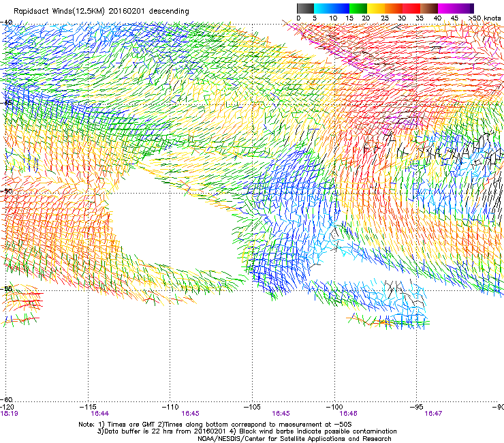Screen dimensions: 504x443
Task: Pick the brown 35-40 knots legend segment
Action: point(429,8)
